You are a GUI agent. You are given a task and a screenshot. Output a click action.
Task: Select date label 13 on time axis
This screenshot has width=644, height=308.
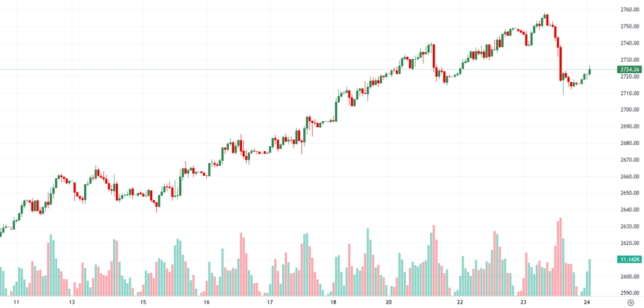point(72,302)
